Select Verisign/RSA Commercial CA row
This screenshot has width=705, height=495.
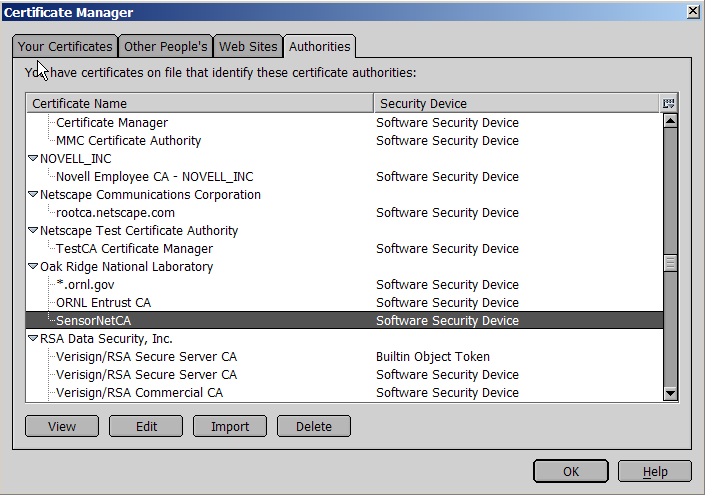pos(344,392)
